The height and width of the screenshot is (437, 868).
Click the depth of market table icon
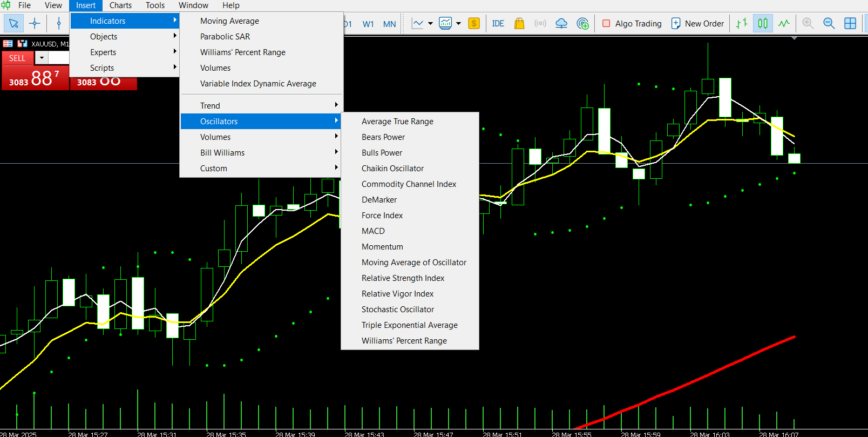point(8,43)
